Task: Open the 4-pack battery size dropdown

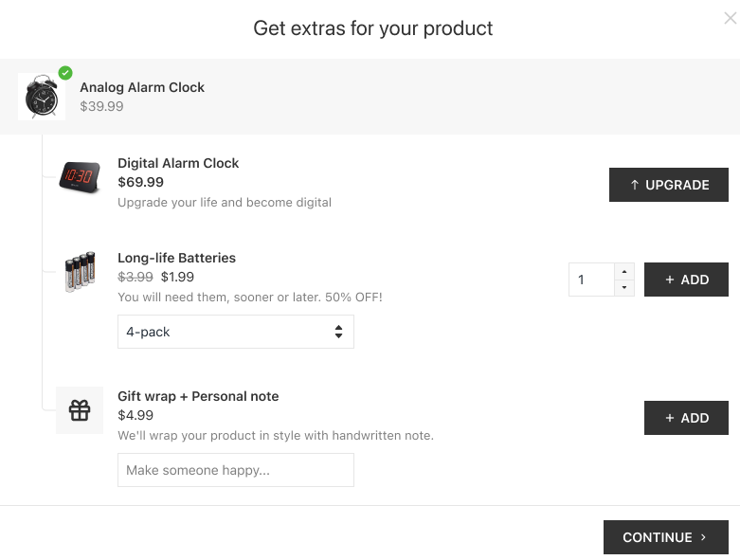Action: 235,332
